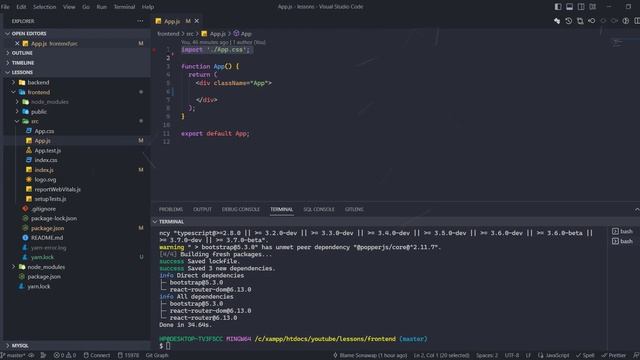The width and height of the screenshot is (640, 360).
Task: Open untracked yarn.lock in frontend
Action: [42, 257]
